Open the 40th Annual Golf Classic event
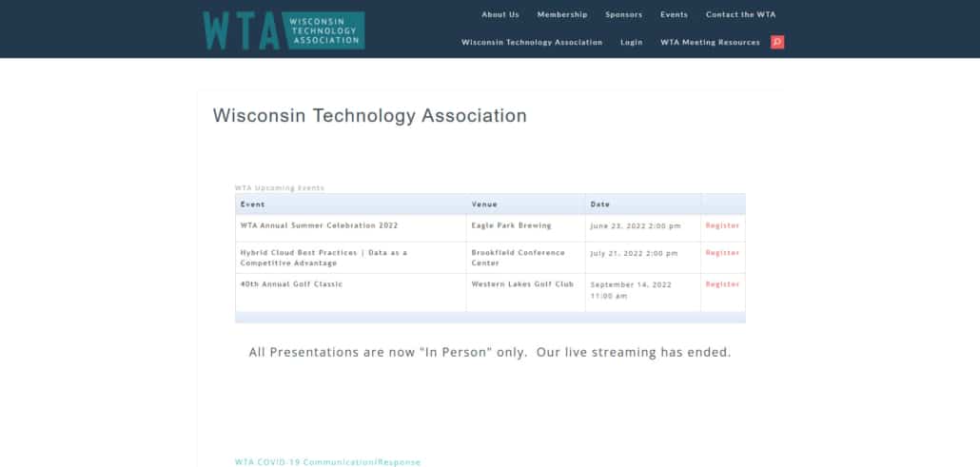 pyautogui.click(x=291, y=284)
